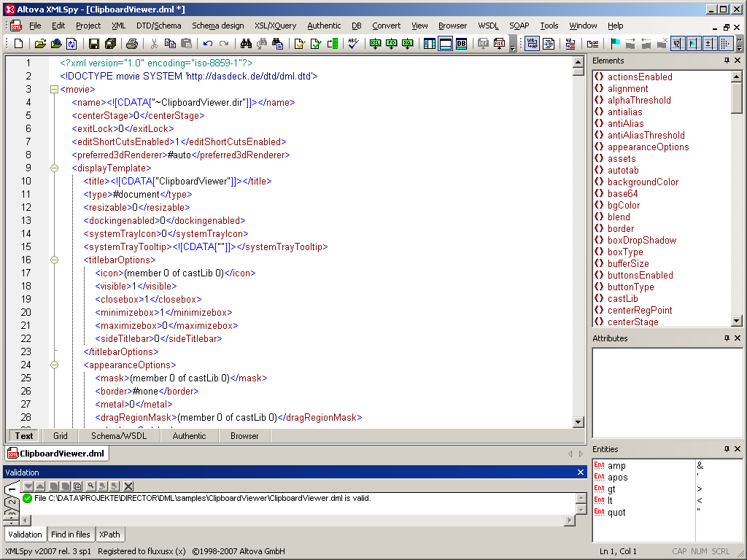Open Find with the binoculars icon

[246, 44]
